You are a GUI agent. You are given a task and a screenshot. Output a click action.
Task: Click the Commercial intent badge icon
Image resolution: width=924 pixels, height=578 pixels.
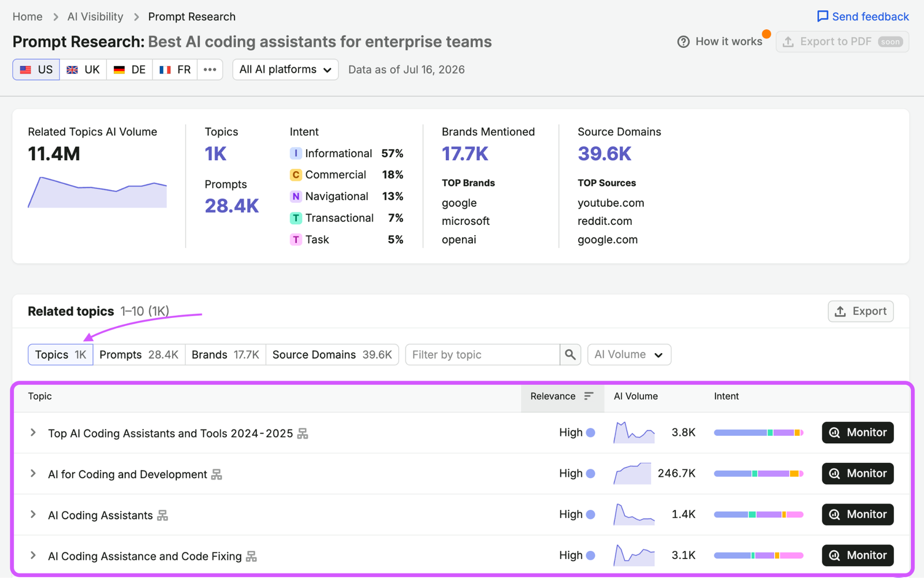click(296, 175)
